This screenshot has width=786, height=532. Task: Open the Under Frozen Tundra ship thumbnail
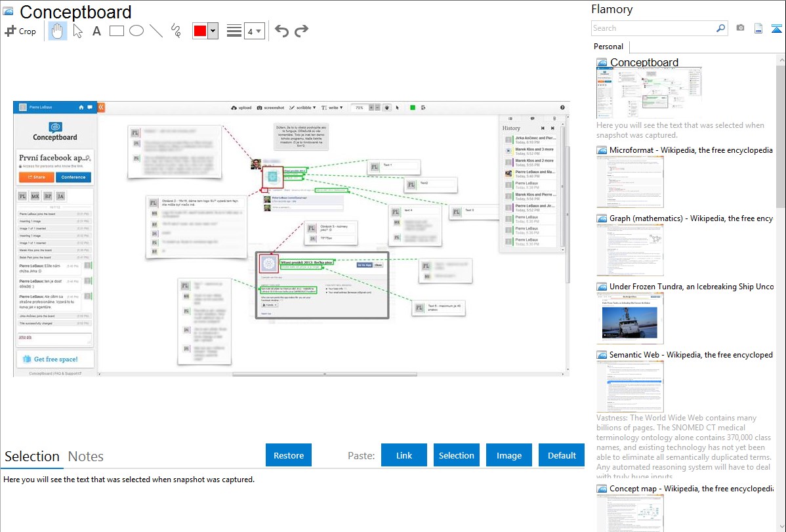pos(630,318)
